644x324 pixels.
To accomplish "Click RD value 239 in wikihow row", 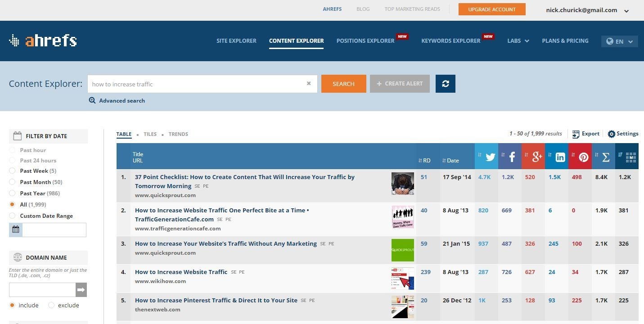I will tap(425, 272).
